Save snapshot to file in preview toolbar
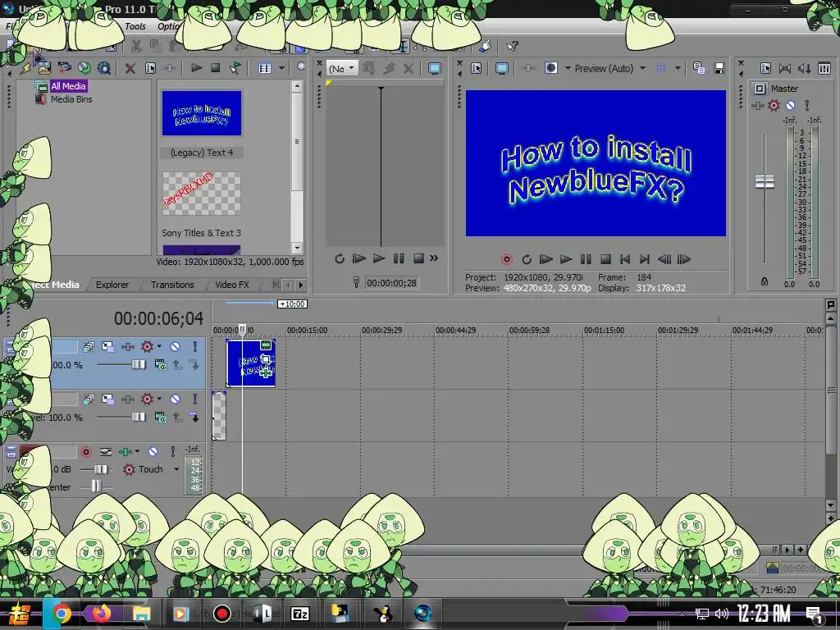This screenshot has width=840, height=630. click(x=719, y=68)
